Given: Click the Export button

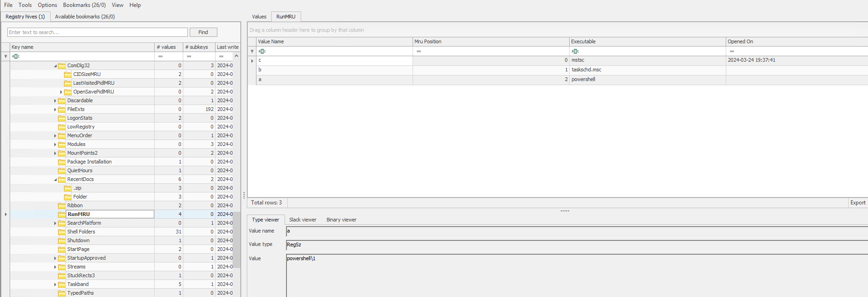Looking at the screenshot, I should click(857, 203).
